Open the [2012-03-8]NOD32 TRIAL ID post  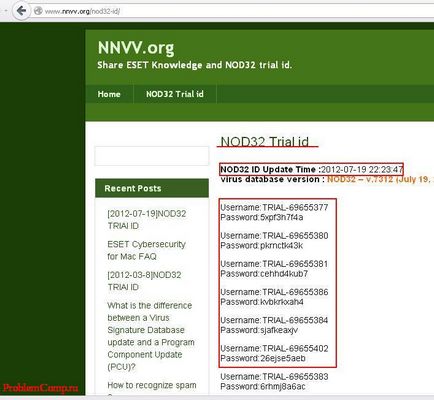click(144, 281)
